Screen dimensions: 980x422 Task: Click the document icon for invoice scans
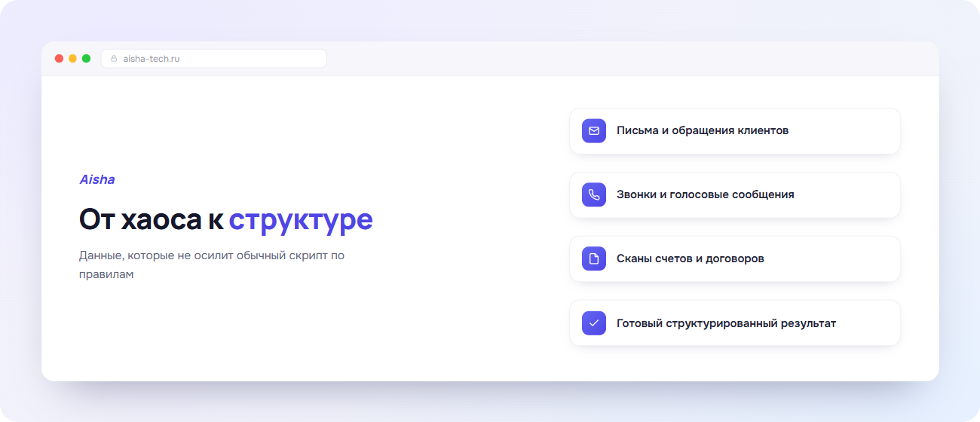coord(594,258)
